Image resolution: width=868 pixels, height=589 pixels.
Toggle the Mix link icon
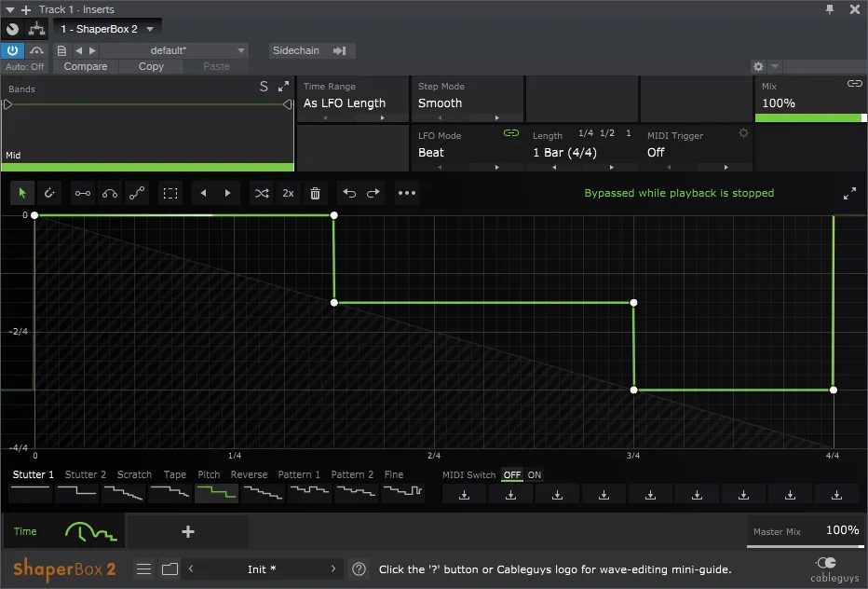pos(854,84)
